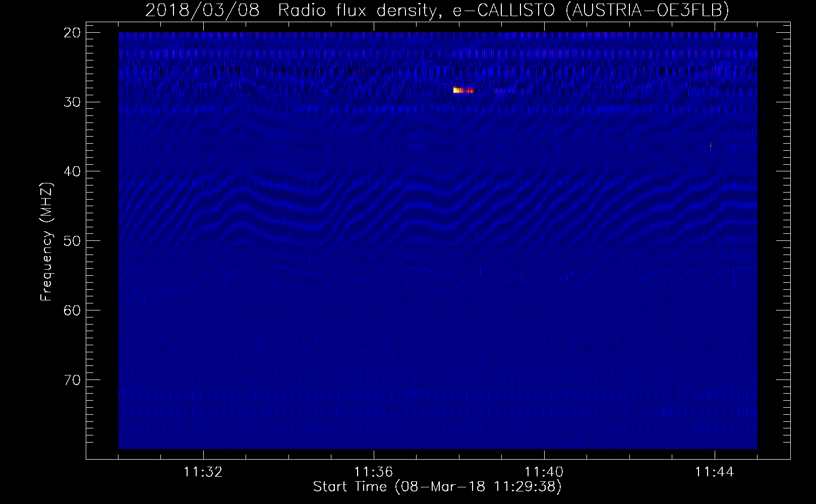Click the bright yellow-red burst near 28 MHz
Screen dimensions: 816x504
click(x=463, y=90)
